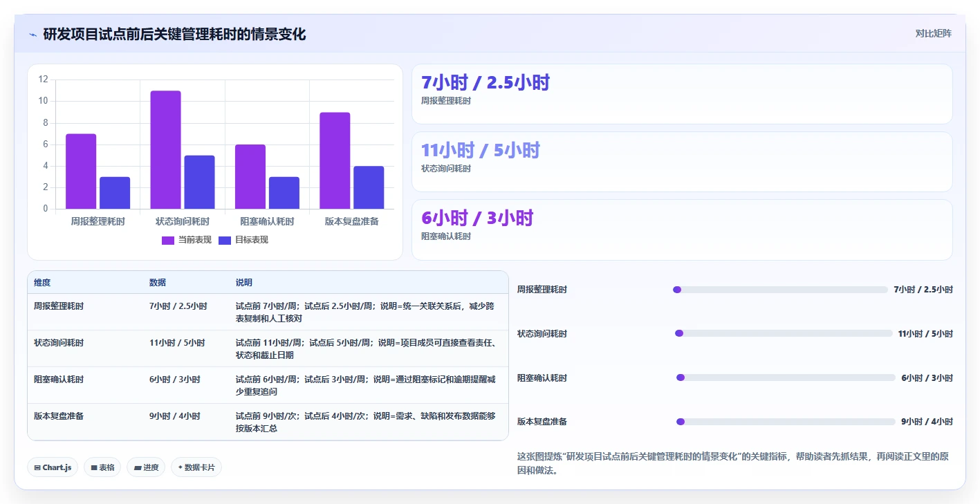Viewport: 980px width, 504px height.
Task: Click table cell 7小时 / 2.5小时
Action: tap(178, 306)
